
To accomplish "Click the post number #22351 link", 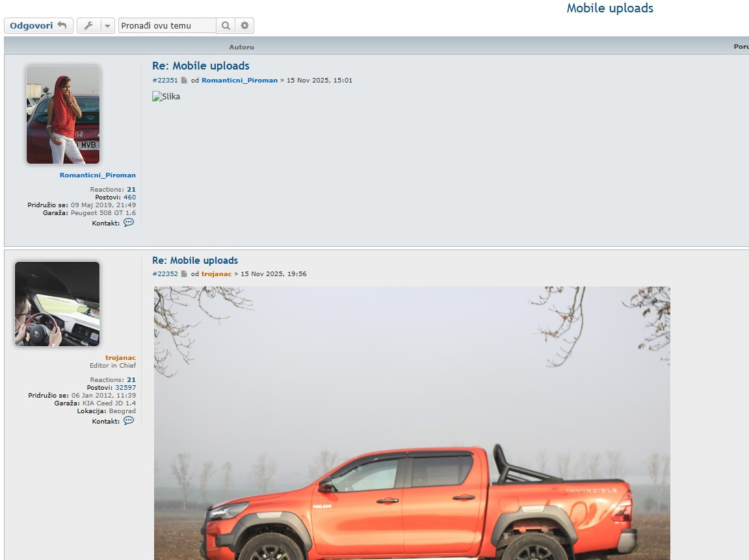I will [164, 80].
